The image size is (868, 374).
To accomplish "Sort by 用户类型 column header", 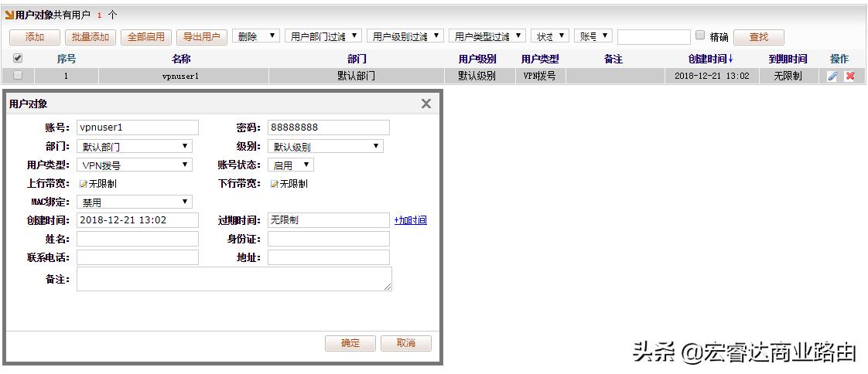I will point(540,59).
